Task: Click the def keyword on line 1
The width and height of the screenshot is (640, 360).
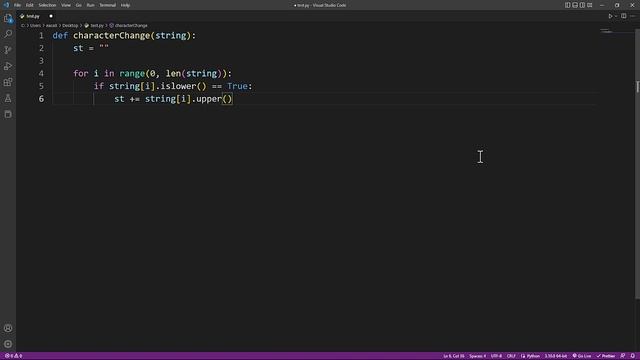Action: point(60,36)
